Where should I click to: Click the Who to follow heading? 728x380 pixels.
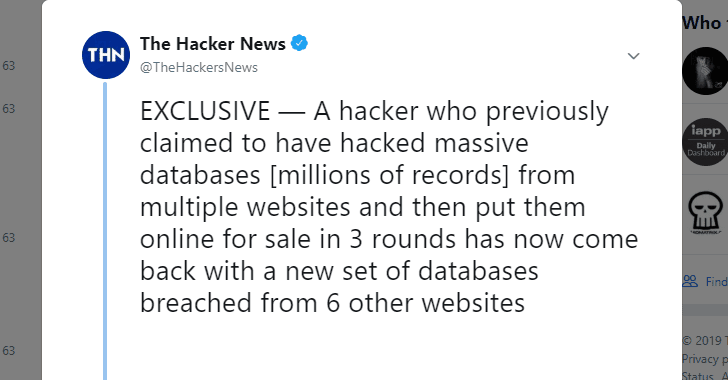click(x=705, y=23)
